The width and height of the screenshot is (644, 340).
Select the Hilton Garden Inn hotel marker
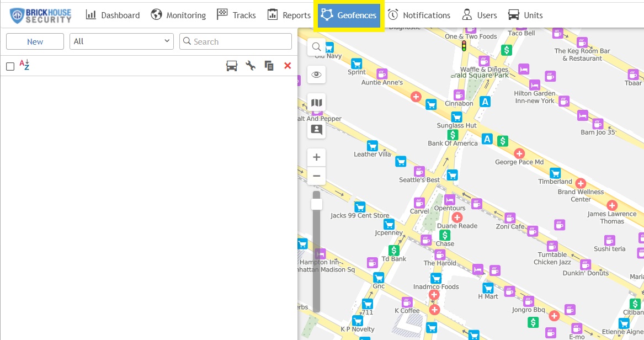tap(534, 85)
